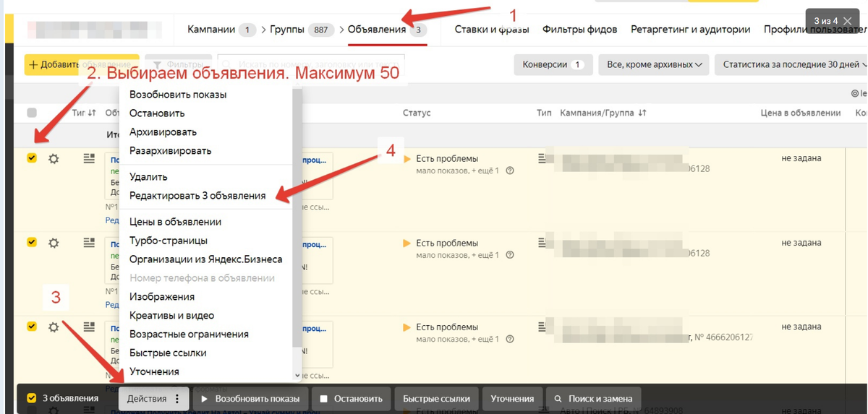Click 'Уточнения' in bottom bar
Viewport: 868px width, 414px height.
(512, 399)
